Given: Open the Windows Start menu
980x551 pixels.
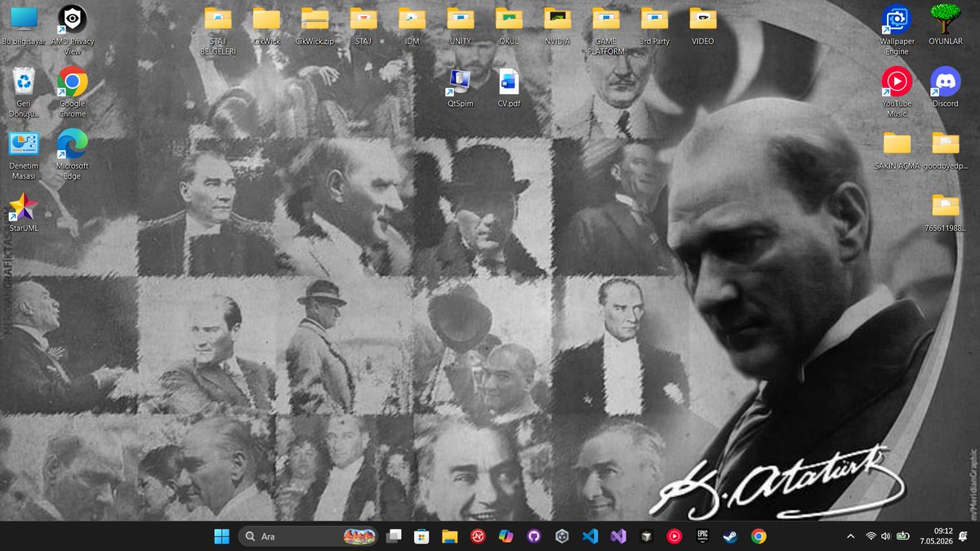Looking at the screenshot, I should click(221, 536).
